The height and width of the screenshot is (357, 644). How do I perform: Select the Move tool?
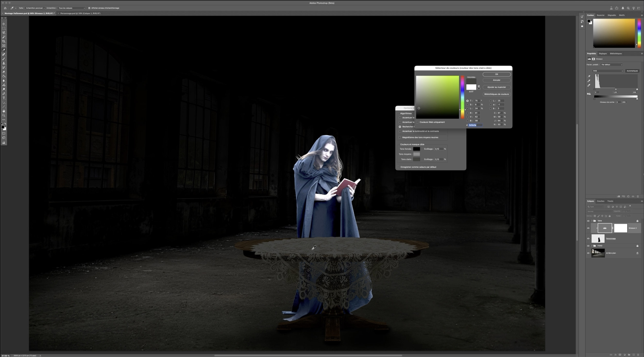click(x=4, y=24)
